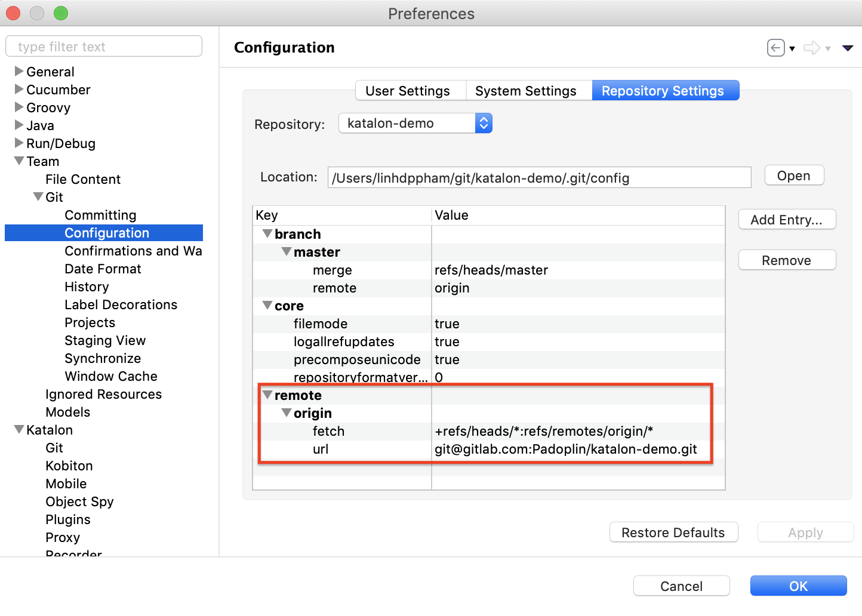Collapse the branch section in table
This screenshot has width=862, height=616.
click(x=267, y=234)
